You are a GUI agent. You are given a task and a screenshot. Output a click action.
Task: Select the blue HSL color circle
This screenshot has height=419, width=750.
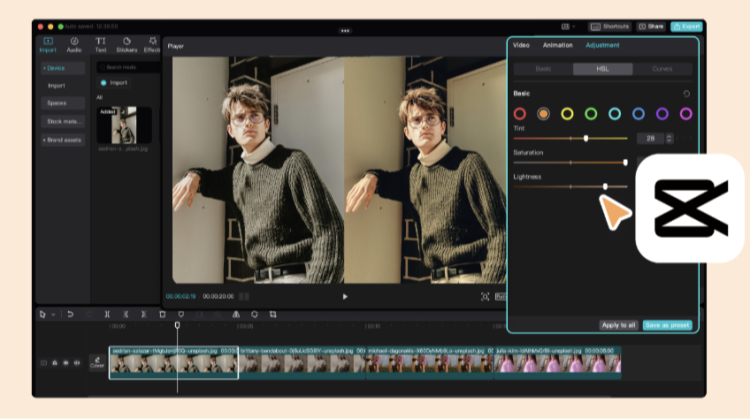(638, 114)
